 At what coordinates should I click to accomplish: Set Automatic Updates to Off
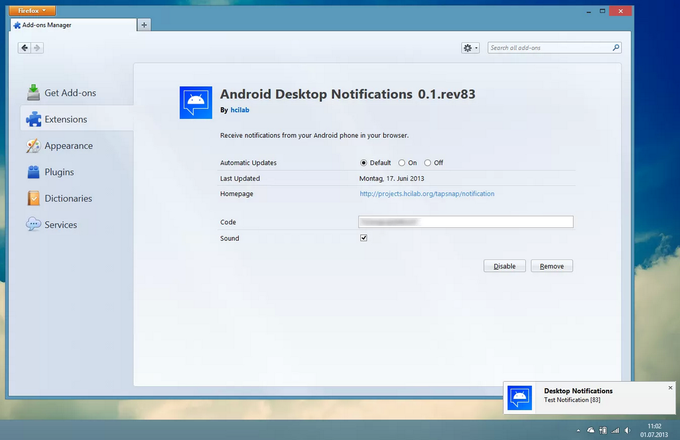point(428,163)
